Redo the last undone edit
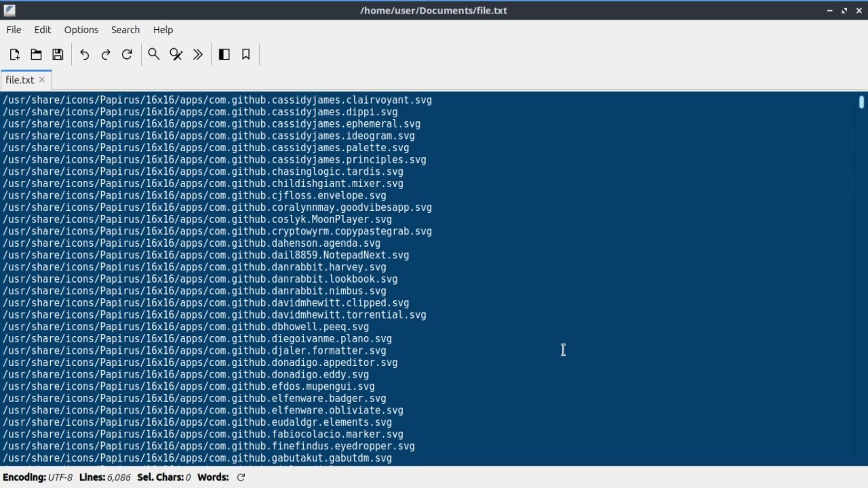The height and width of the screenshot is (488, 868). [x=106, y=54]
